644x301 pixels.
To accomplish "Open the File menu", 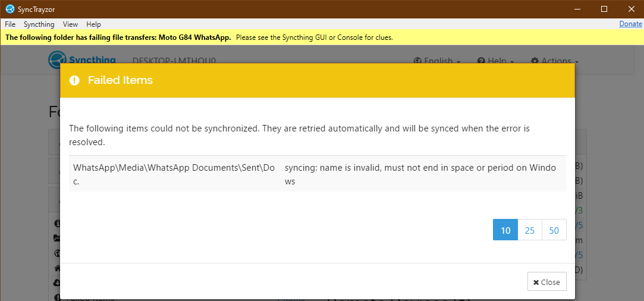I will click(10, 24).
